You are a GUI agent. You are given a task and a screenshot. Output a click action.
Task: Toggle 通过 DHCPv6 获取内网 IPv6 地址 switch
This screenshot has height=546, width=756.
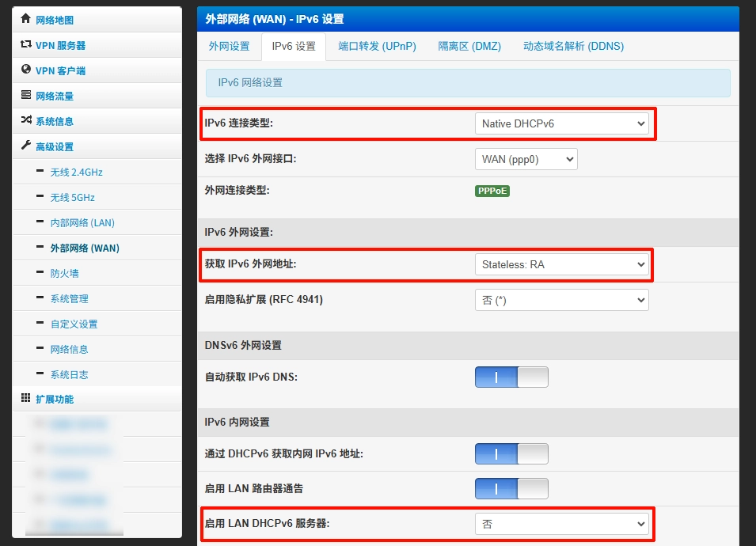point(511,453)
